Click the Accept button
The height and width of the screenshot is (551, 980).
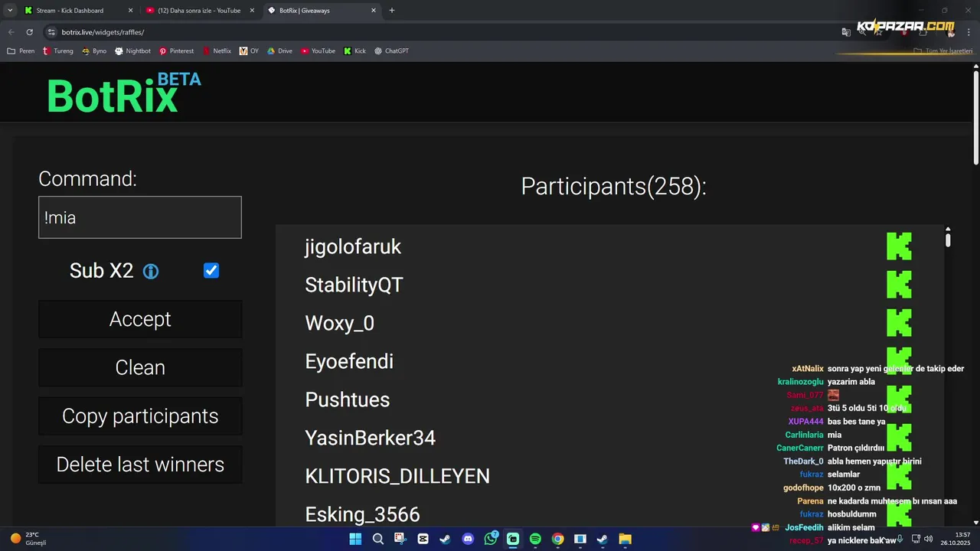click(140, 319)
